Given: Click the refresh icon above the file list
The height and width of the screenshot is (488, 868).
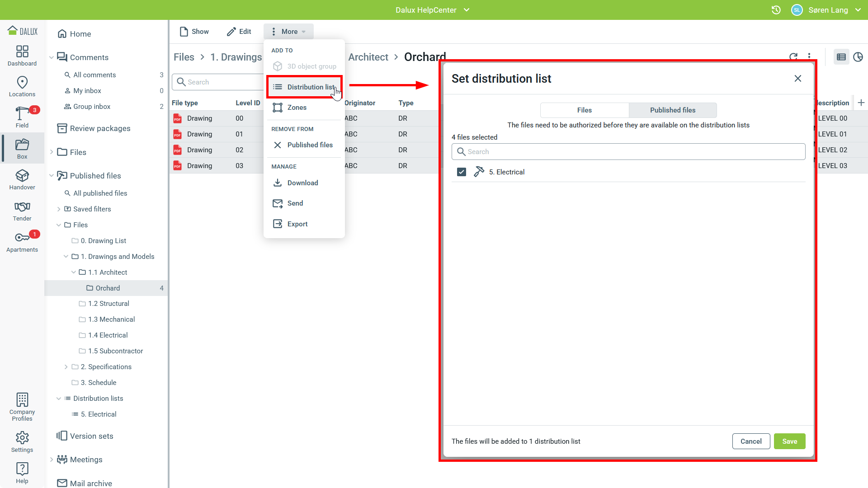Looking at the screenshot, I should 793,57.
